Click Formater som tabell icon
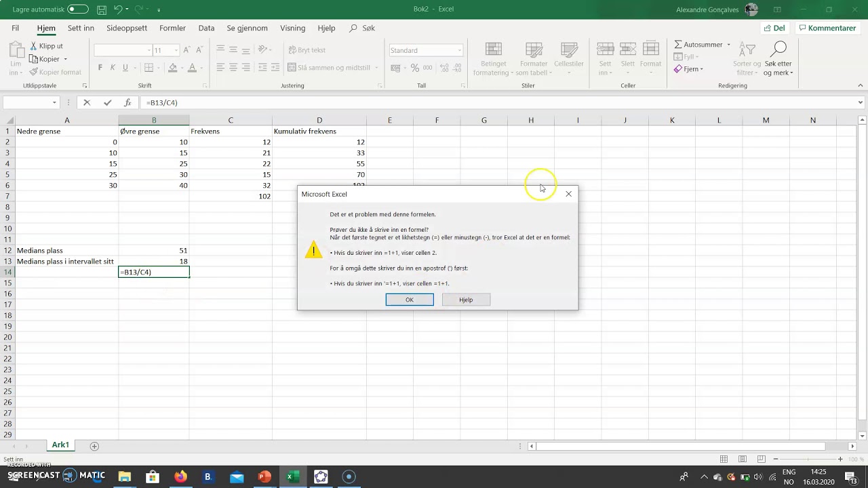This screenshot has height=488, width=868. (x=534, y=50)
